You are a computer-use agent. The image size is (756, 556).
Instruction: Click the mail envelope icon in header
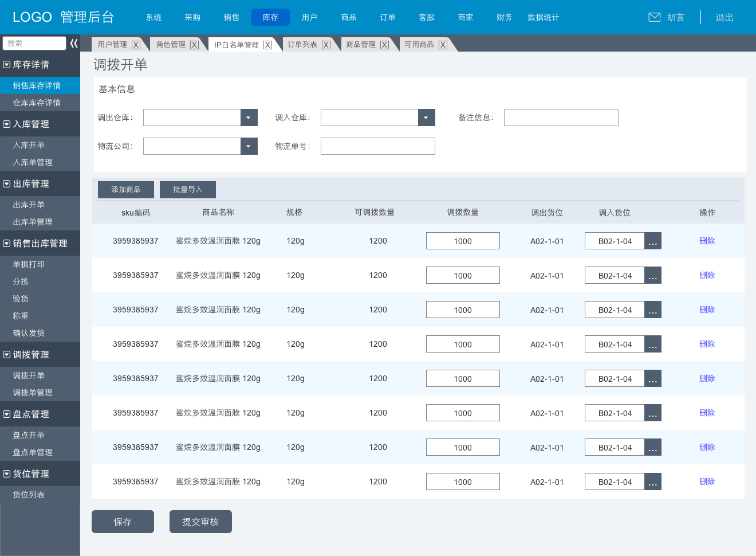(654, 17)
